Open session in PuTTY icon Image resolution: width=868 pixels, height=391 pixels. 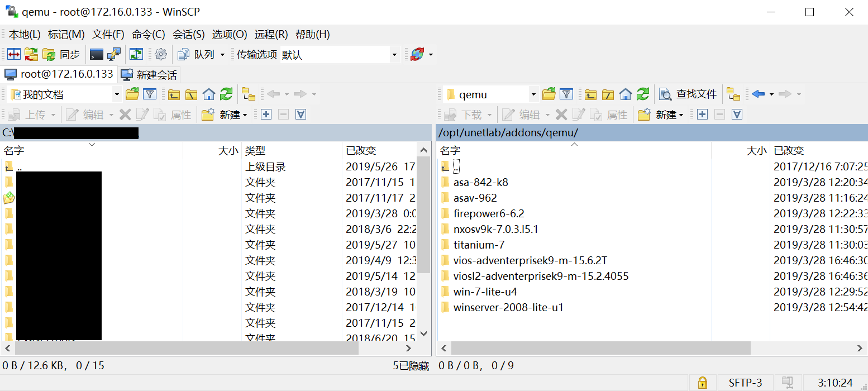coord(114,54)
